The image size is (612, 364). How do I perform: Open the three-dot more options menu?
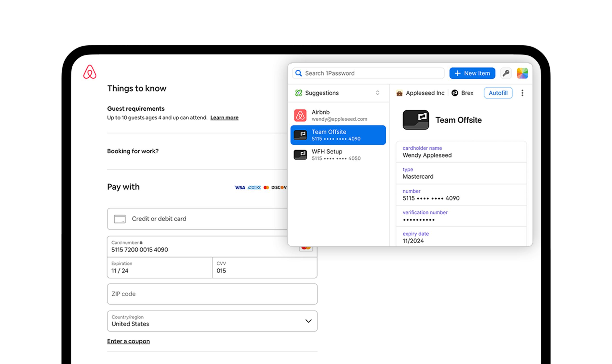[x=522, y=93]
